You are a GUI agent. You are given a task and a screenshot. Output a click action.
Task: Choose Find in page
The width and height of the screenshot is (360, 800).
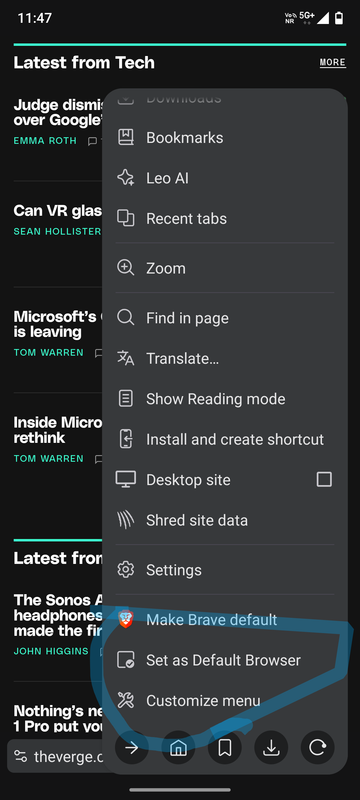click(x=224, y=318)
